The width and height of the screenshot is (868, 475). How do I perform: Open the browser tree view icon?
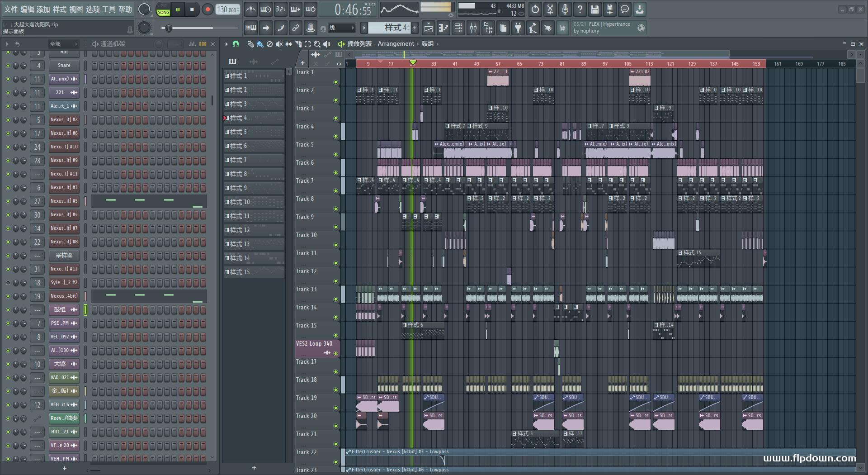click(488, 28)
